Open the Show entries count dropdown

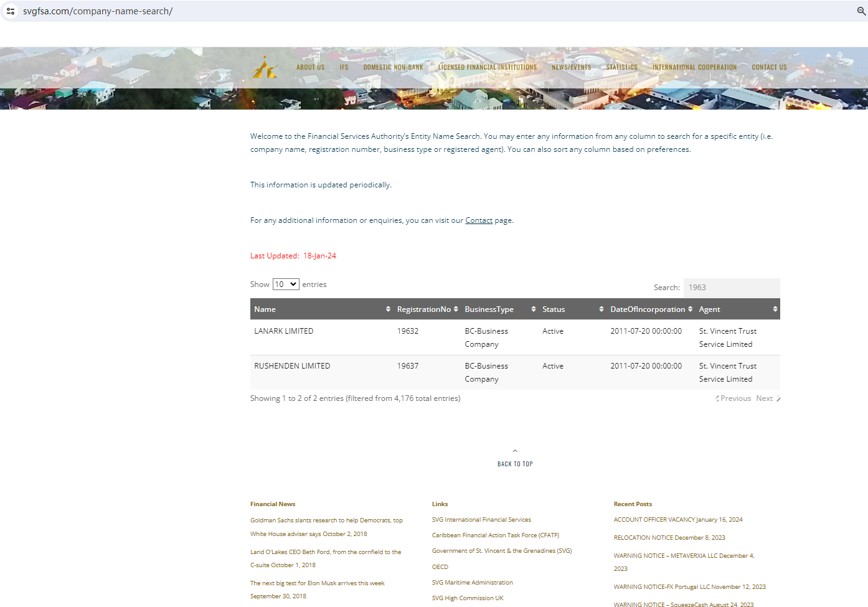tap(286, 285)
